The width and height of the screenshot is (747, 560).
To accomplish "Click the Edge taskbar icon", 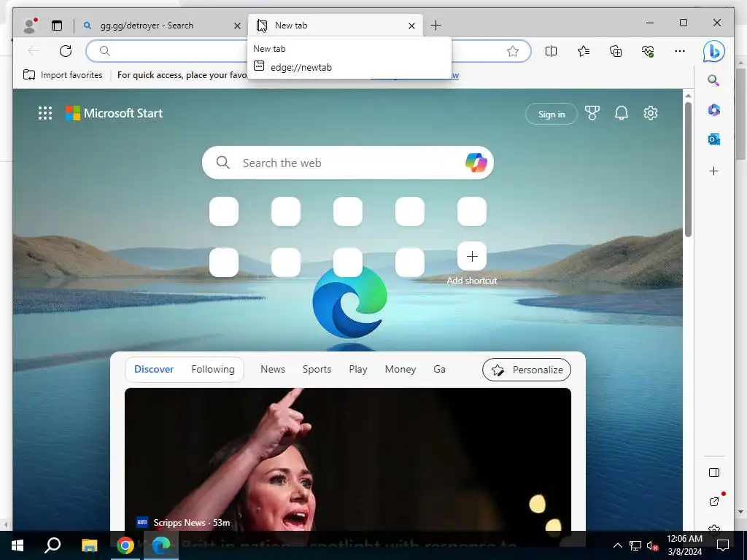I will pyautogui.click(x=161, y=545).
